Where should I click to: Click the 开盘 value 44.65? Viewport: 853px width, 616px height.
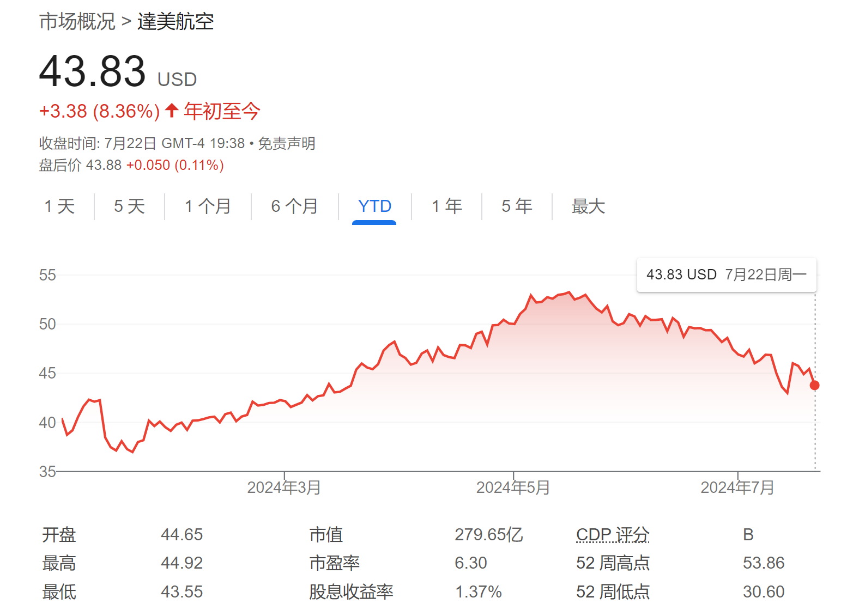(x=182, y=534)
